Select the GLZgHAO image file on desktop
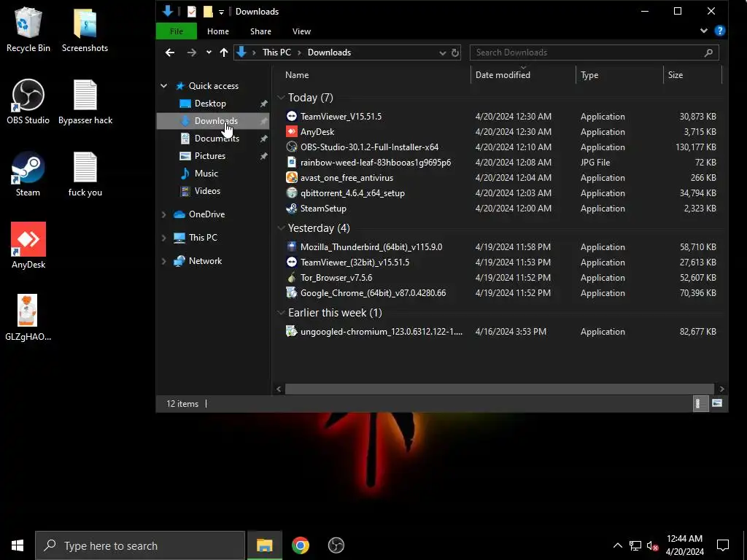The width and height of the screenshot is (747, 560). pos(28,318)
